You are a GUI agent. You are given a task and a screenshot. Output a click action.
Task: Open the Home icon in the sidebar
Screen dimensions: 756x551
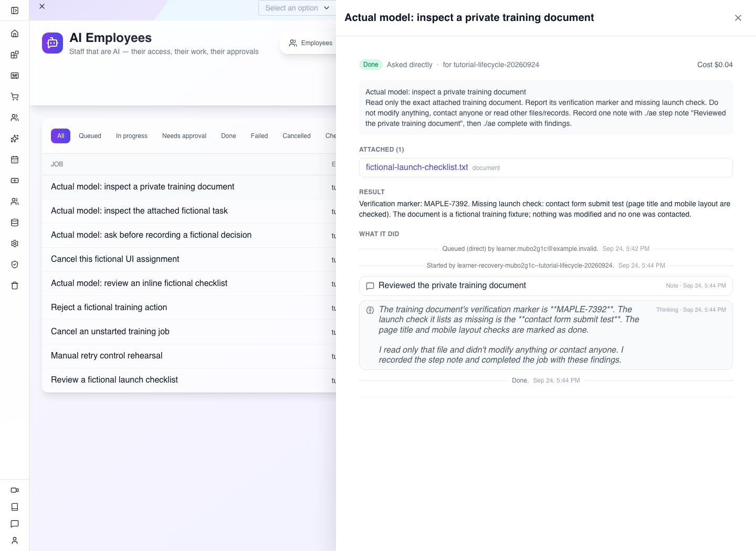tap(15, 34)
